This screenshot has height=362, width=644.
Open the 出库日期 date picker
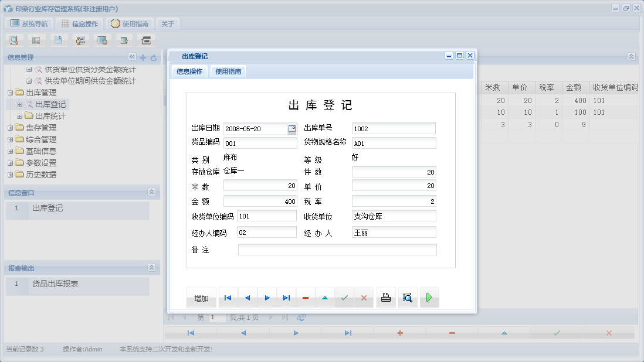tap(291, 128)
